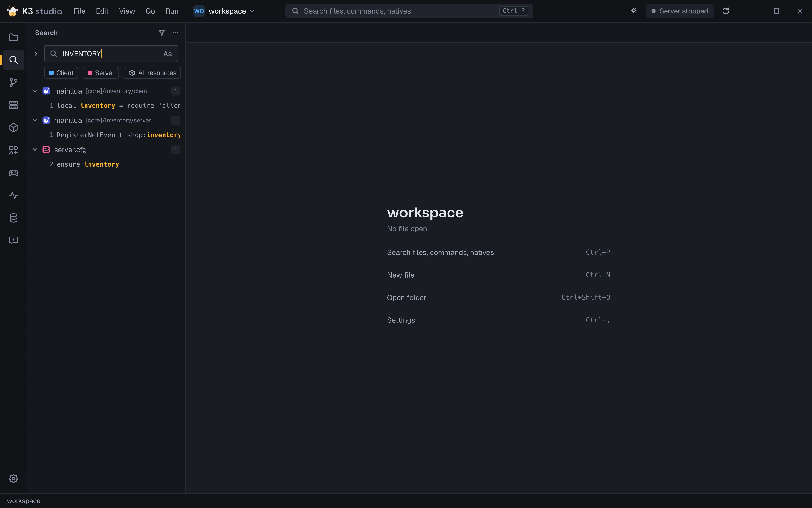Open the Search panel more options ellipsis
Viewport: 812px width, 508px height.
[175, 33]
